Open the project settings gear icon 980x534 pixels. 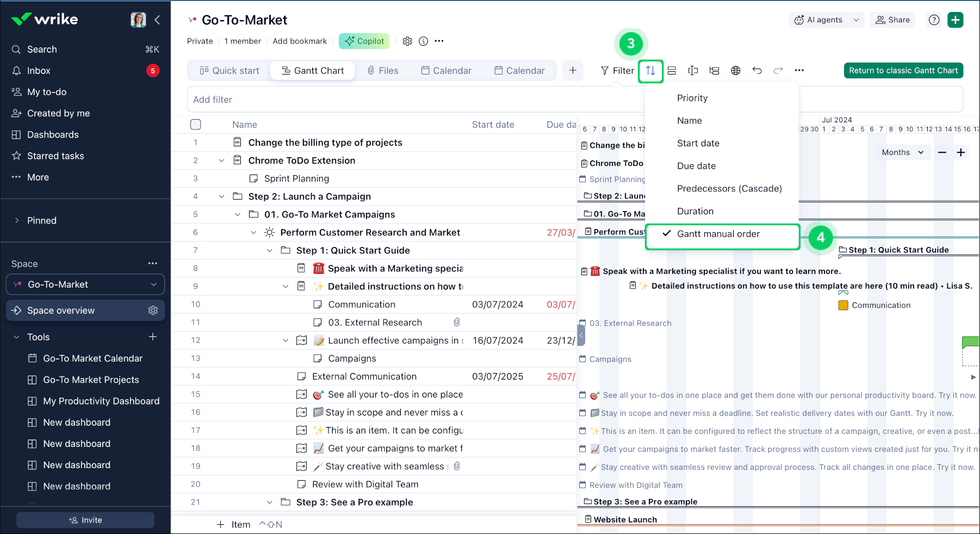click(x=407, y=41)
